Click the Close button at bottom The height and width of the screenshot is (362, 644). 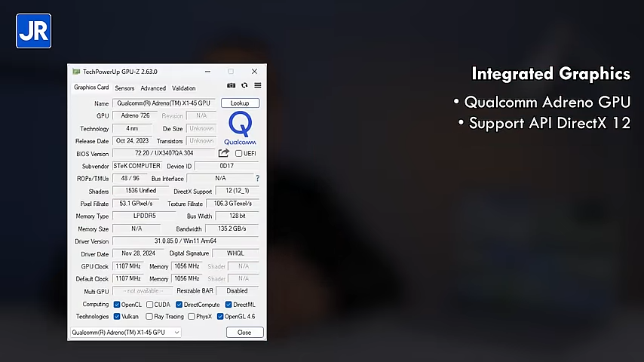(244, 333)
